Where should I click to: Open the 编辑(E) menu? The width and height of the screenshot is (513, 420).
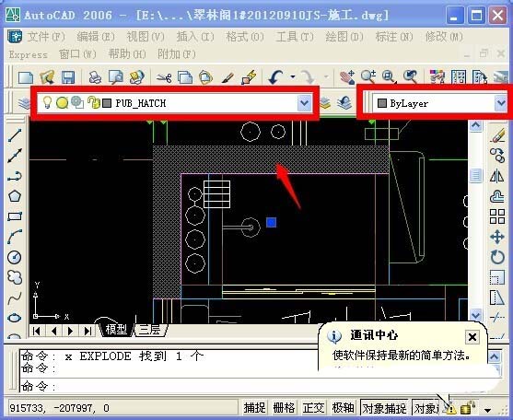pos(96,37)
